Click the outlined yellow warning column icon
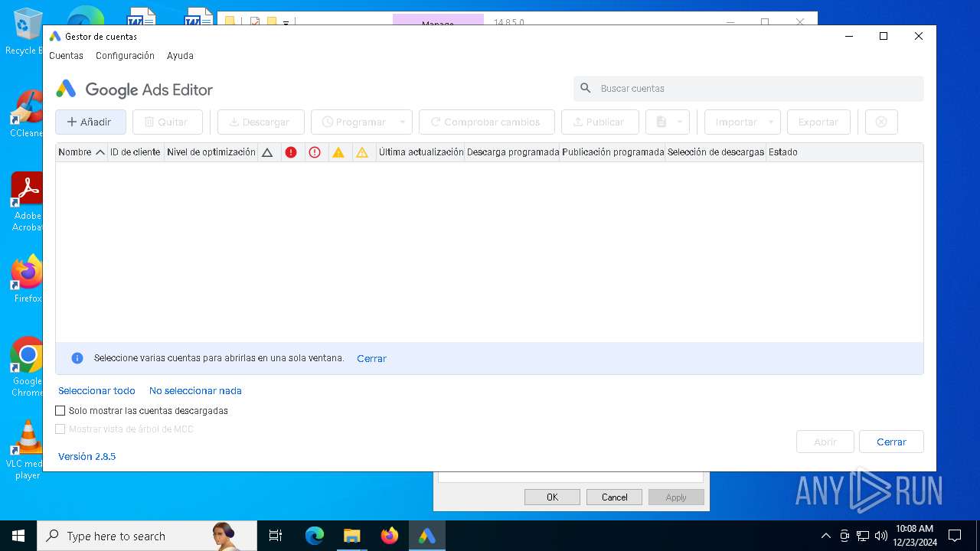The image size is (980, 551). click(362, 152)
